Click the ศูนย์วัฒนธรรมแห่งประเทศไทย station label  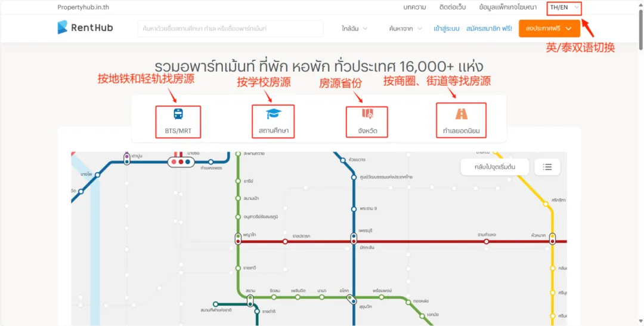(x=385, y=177)
